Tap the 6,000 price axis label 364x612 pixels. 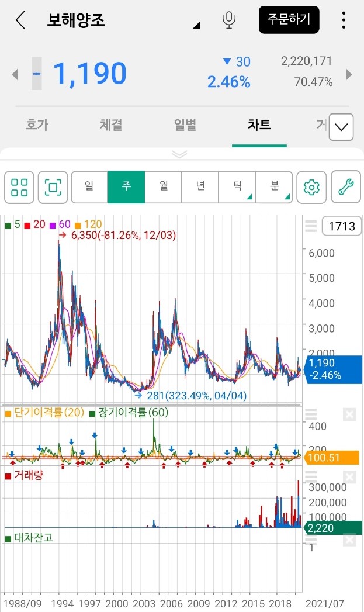[x=321, y=253]
